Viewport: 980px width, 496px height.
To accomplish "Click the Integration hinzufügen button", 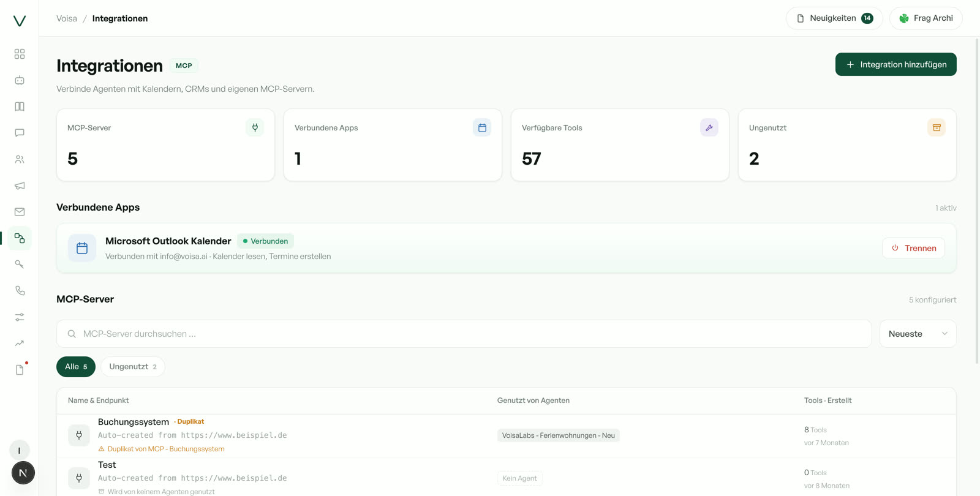I will tap(895, 64).
